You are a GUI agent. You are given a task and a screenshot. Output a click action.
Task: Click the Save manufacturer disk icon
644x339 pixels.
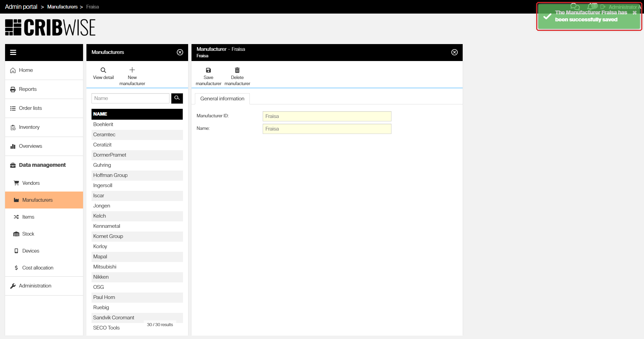pyautogui.click(x=208, y=70)
